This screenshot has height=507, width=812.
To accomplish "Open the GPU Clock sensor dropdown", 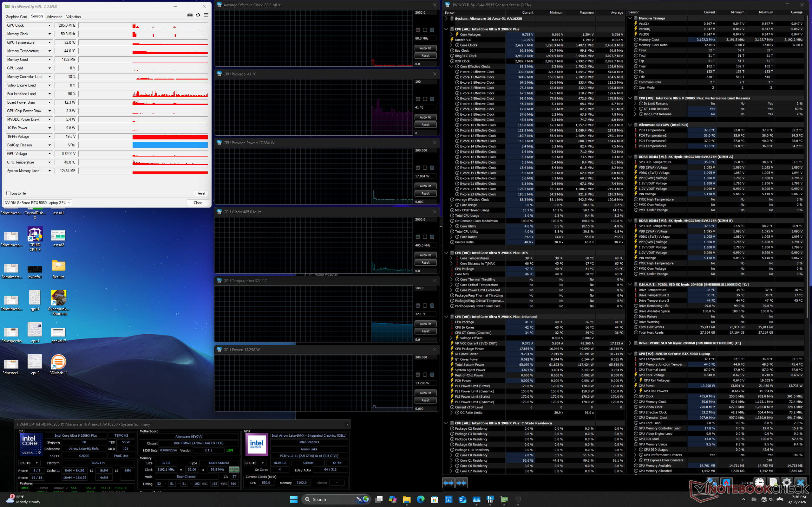I will tap(49, 25).
